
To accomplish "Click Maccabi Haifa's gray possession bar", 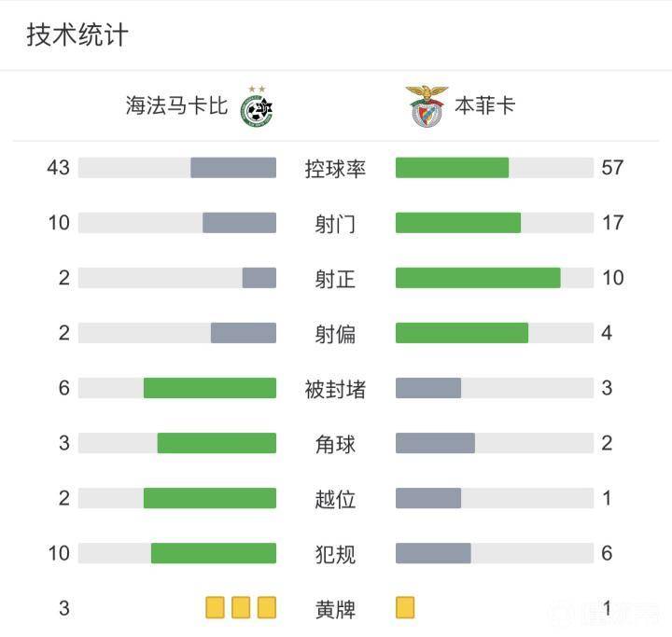I will (x=233, y=168).
